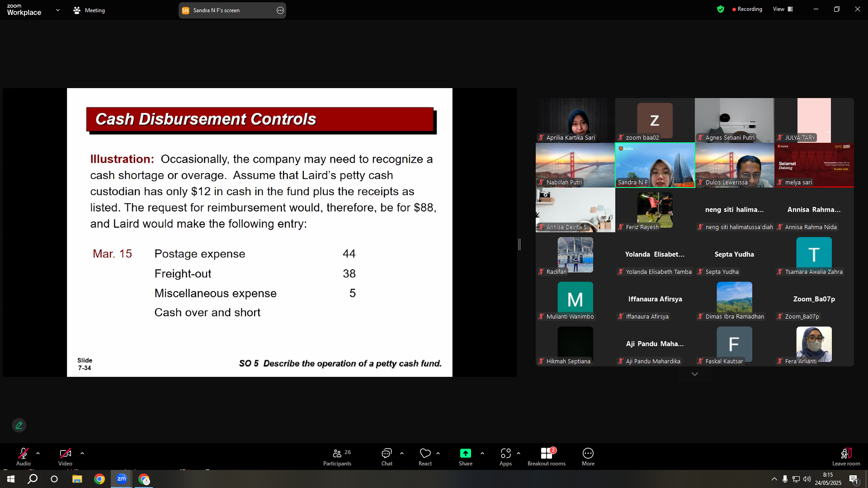Screen dimensions: 868x488
Task: Open Windows taskbar search
Action: [x=33, y=479]
